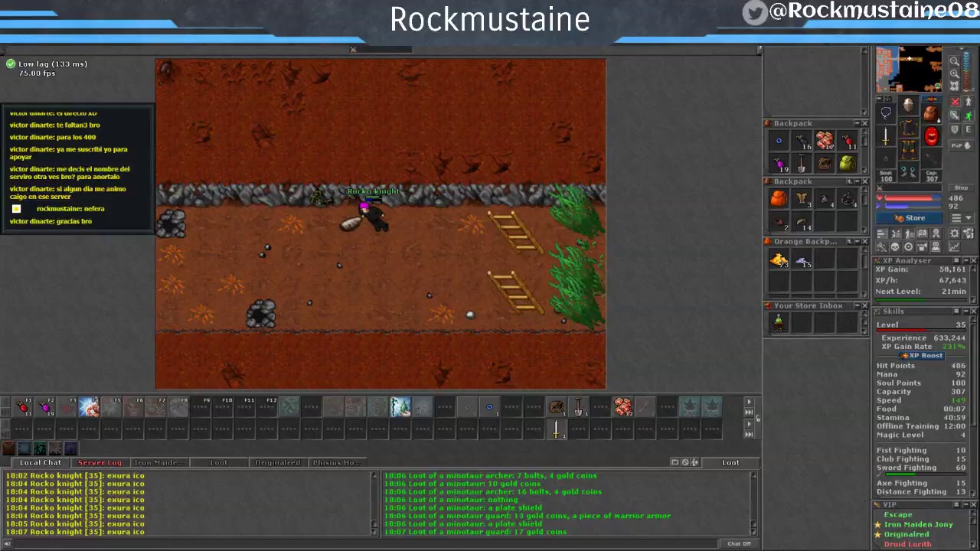The image size is (980, 551).
Task: Switch to the Local Chat tab
Action: [40, 462]
